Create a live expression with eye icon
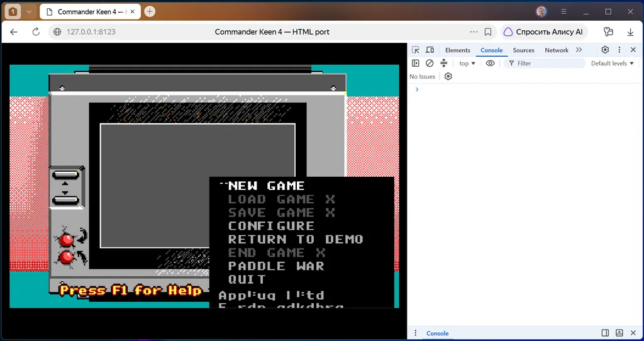Image resolution: width=644 pixels, height=341 pixels. click(490, 64)
